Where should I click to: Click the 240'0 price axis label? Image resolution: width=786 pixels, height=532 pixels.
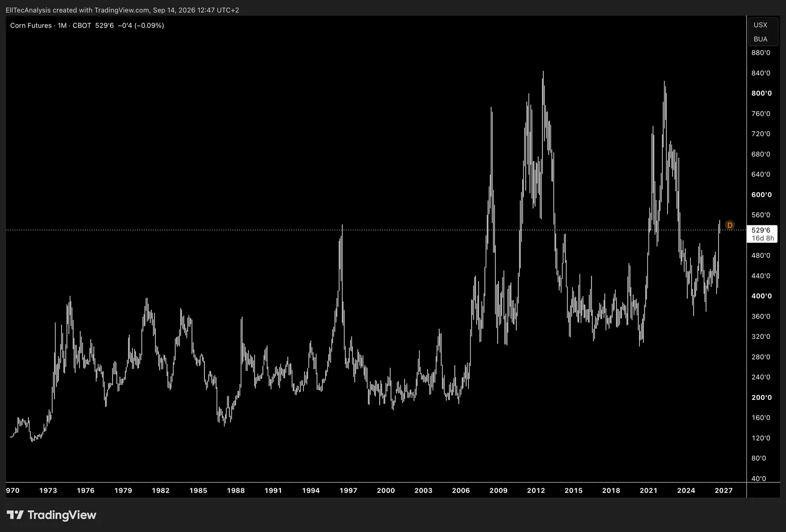[x=761, y=377]
